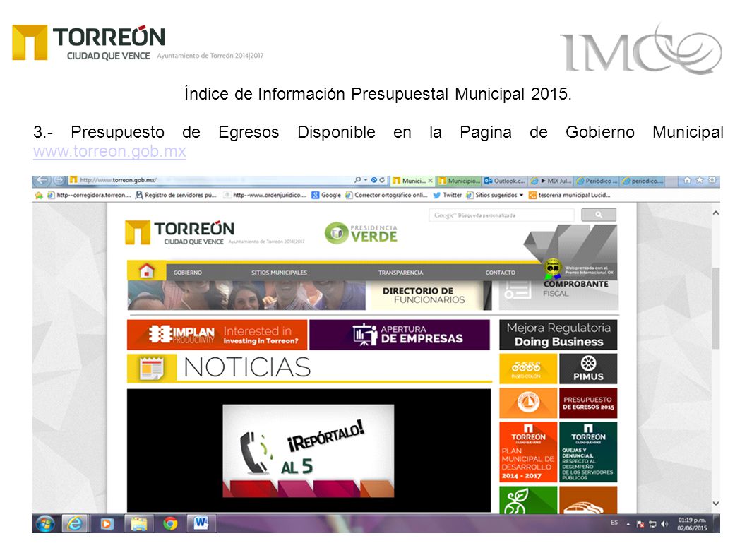Open the Twitter favorite bookmark
The height and width of the screenshot is (560, 747).
tap(447, 195)
